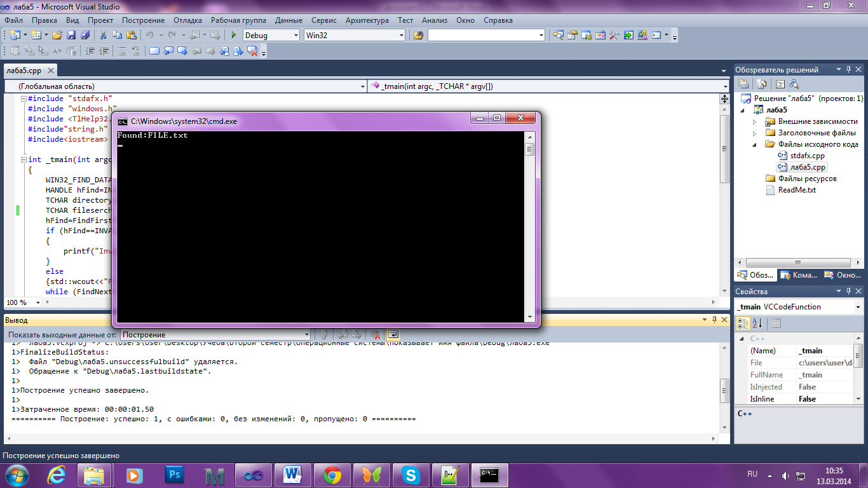Screen dimensions: 868x488
Task: Select the лаба5.cpp editor tab
Action: point(24,71)
